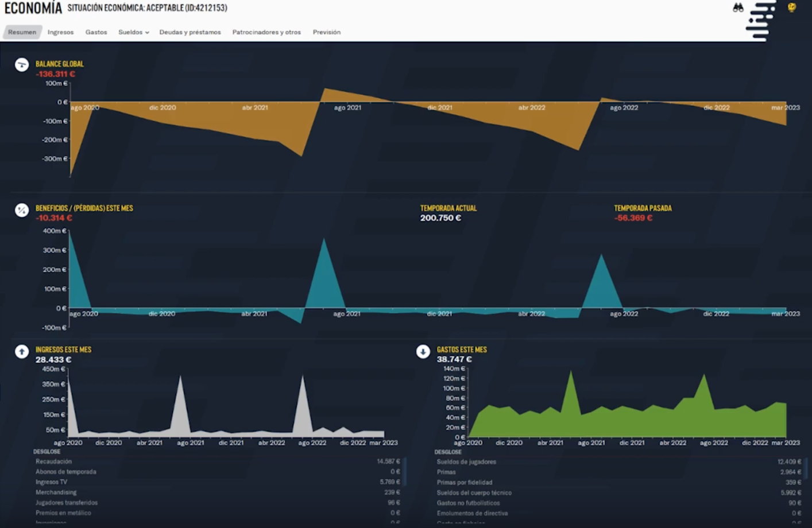
Task: Select the Abonos de temporada row
Action: click(218, 472)
